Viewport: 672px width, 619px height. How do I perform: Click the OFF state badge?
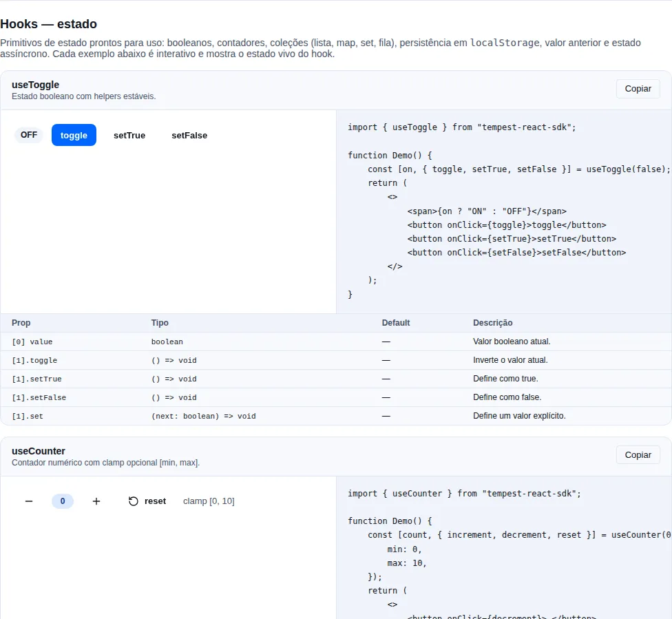coord(29,135)
